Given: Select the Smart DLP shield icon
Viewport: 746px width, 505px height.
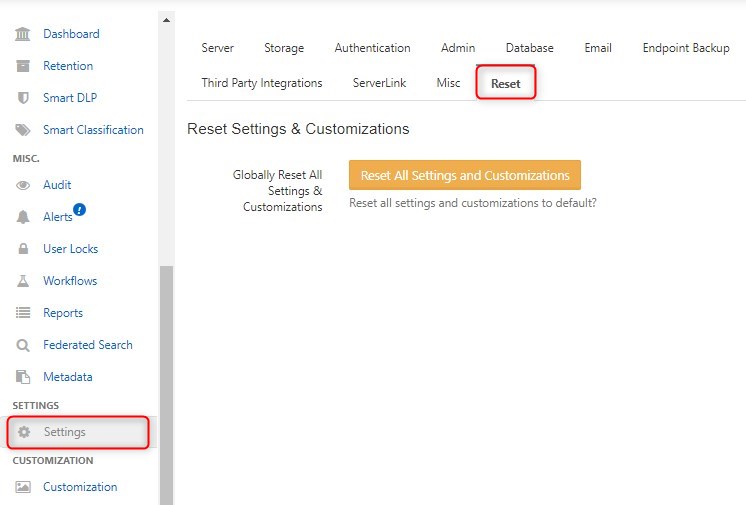Looking at the screenshot, I should tap(22, 98).
